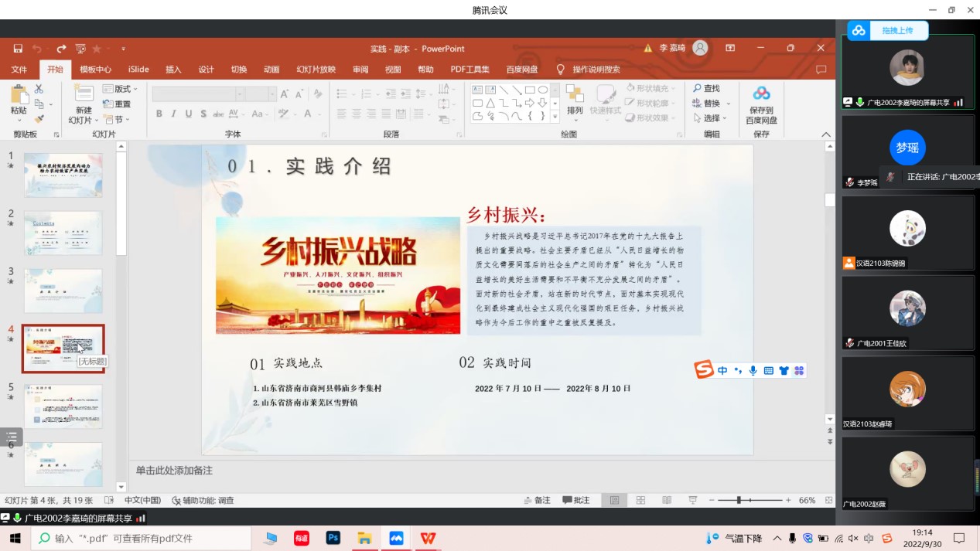Click the Find (查找) button

coord(706,89)
